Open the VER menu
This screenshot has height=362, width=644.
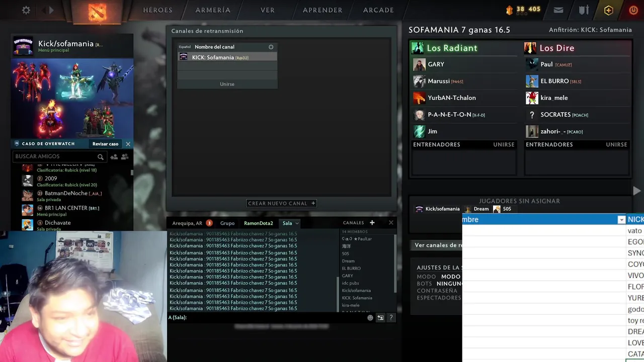pos(267,10)
